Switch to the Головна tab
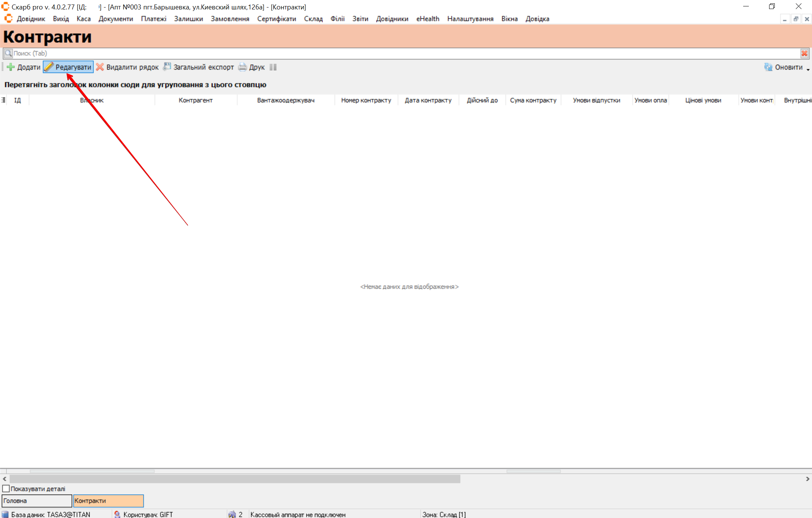812x518 pixels. coord(36,501)
